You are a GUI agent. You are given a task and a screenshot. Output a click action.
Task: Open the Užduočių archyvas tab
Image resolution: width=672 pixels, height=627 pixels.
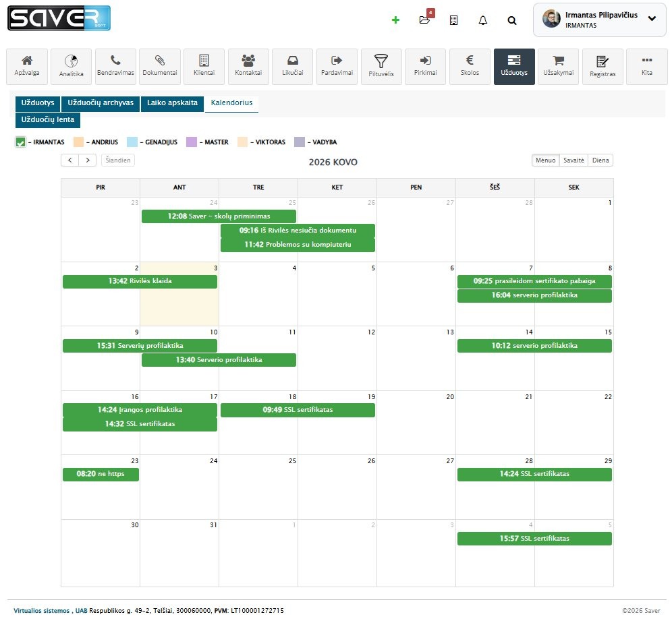coord(101,103)
